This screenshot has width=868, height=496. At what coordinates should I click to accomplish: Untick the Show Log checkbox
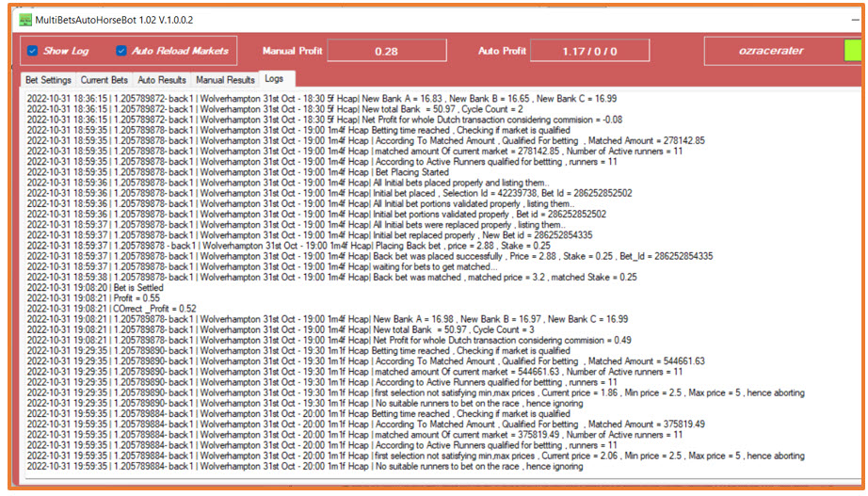tap(33, 51)
